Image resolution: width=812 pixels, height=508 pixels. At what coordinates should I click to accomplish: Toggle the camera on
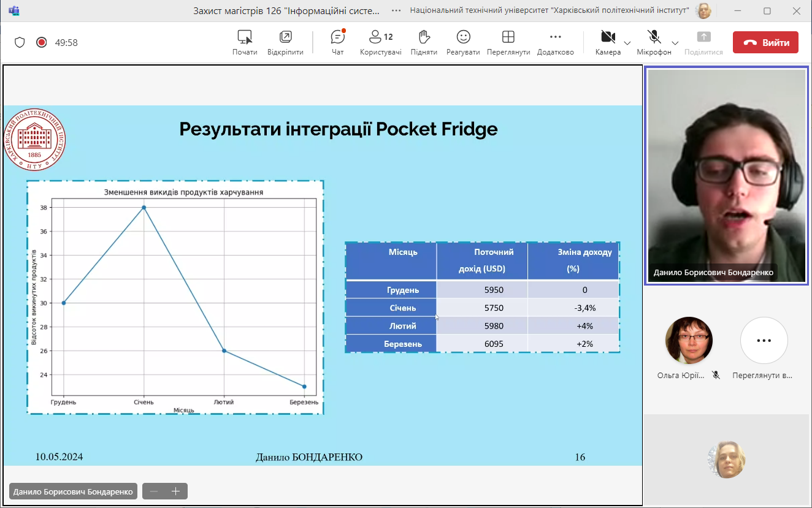click(x=608, y=42)
